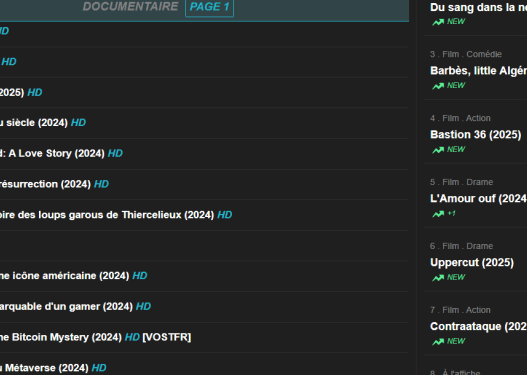Open the 'Métaverse (2024)' documentary link
The width and height of the screenshot is (527, 375).
click(x=44, y=368)
